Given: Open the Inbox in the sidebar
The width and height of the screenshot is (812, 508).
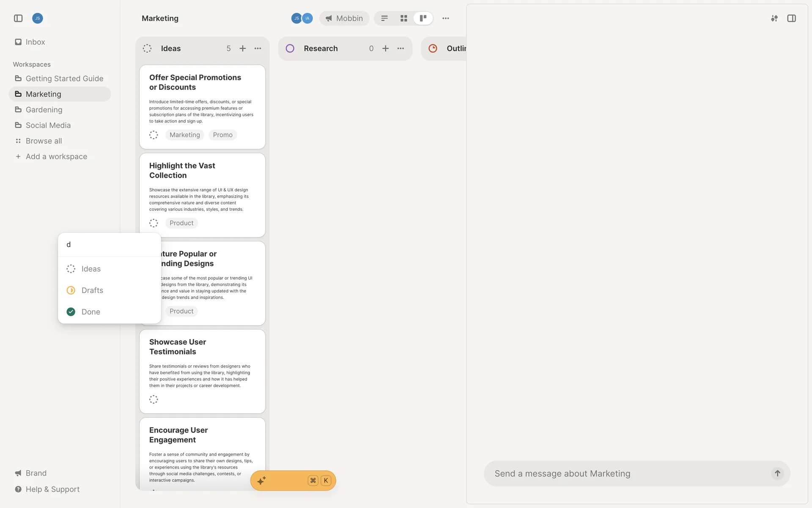Looking at the screenshot, I should coord(35,42).
